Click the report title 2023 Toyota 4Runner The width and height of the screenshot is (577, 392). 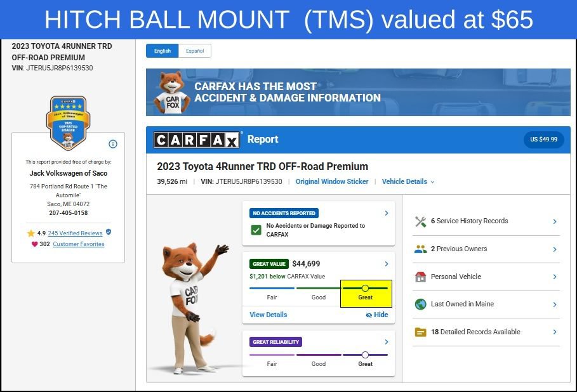[262, 167]
